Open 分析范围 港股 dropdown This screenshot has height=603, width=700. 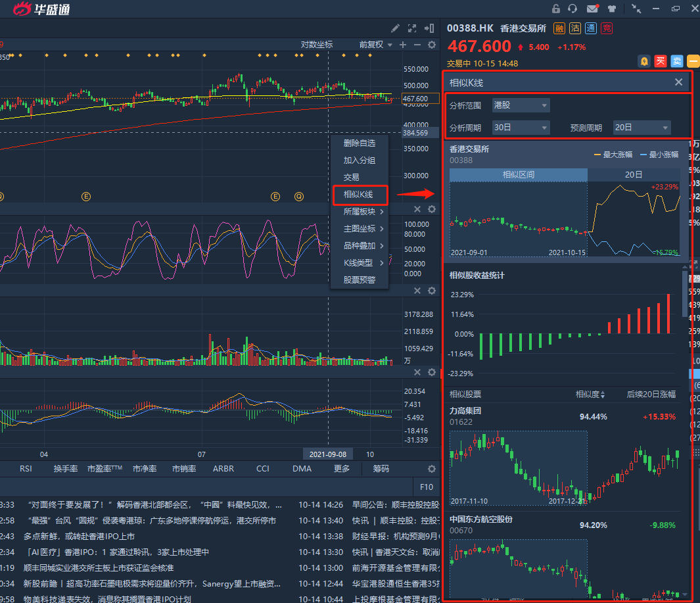click(521, 105)
